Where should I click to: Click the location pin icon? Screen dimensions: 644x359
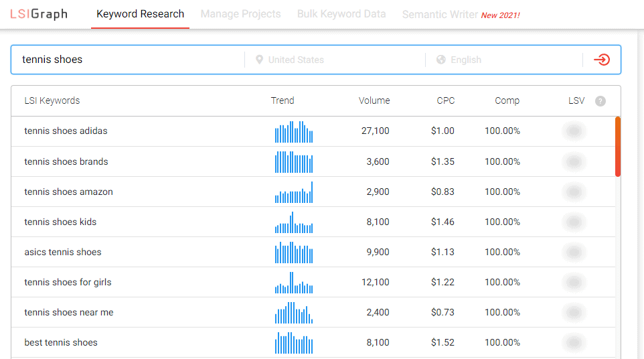(259, 60)
